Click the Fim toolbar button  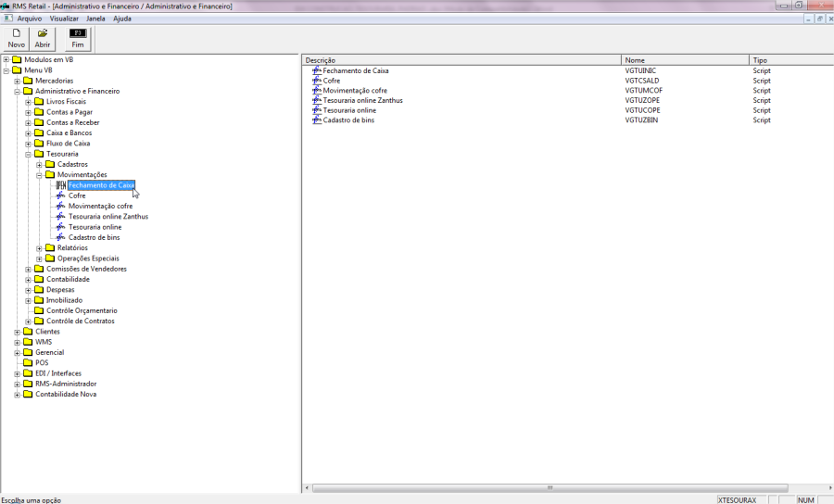tap(78, 39)
